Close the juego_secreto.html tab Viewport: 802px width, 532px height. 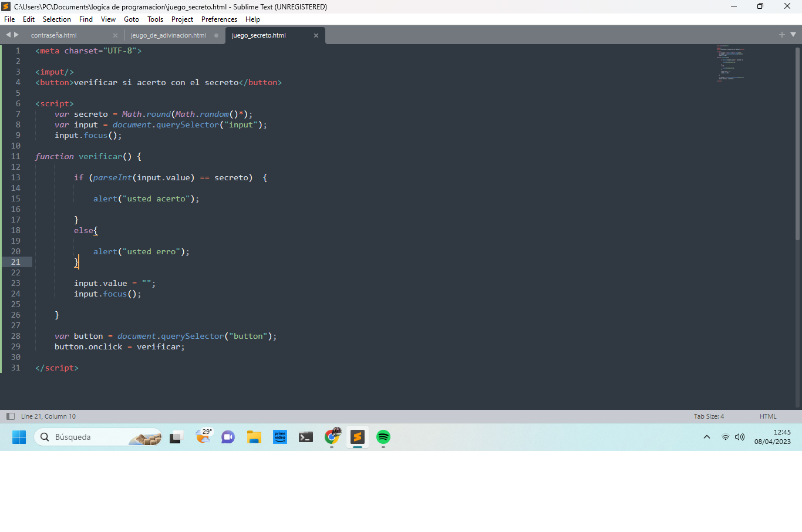pos(316,35)
